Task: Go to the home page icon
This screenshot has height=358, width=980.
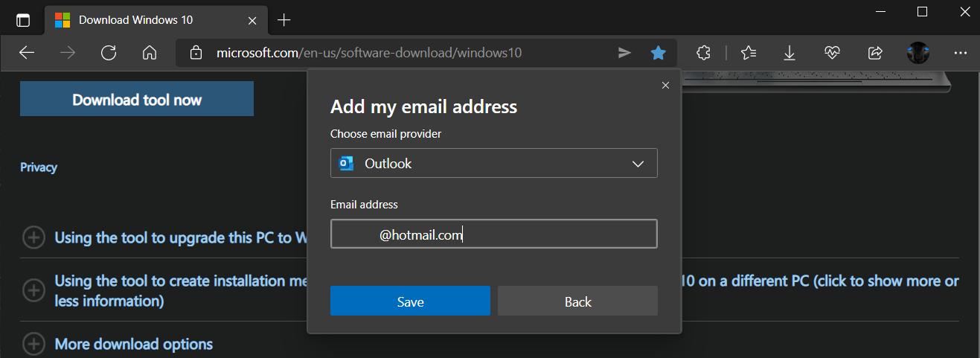Action: [150, 52]
